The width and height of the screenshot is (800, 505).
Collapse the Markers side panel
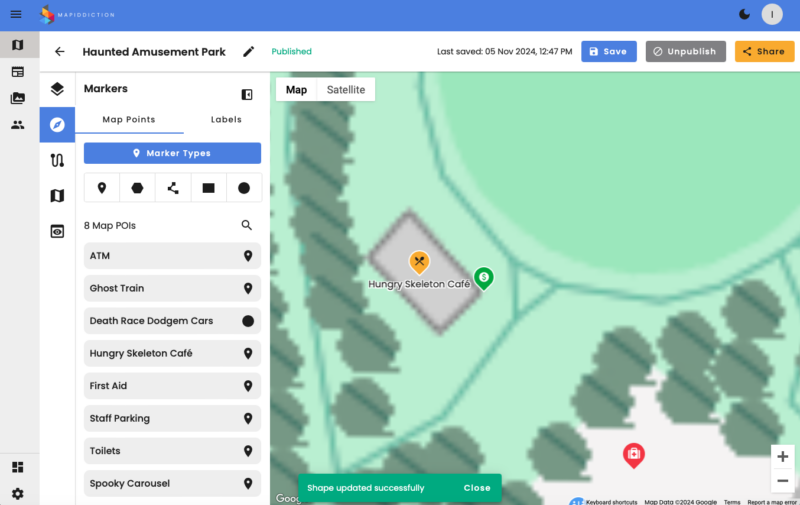(247, 94)
